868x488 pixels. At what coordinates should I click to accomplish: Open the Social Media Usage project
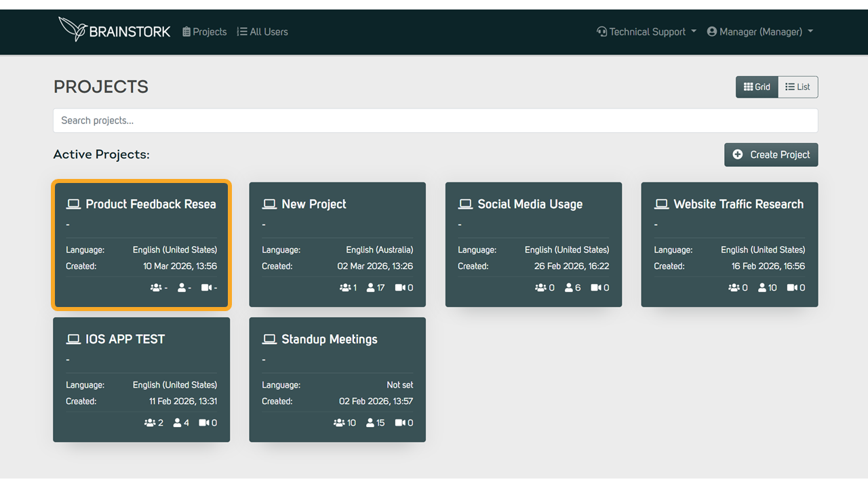[x=530, y=204]
